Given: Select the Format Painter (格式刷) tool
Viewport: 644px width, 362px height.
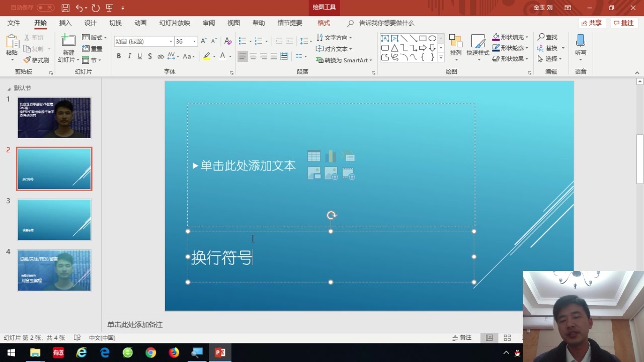Looking at the screenshot, I should click(x=36, y=60).
